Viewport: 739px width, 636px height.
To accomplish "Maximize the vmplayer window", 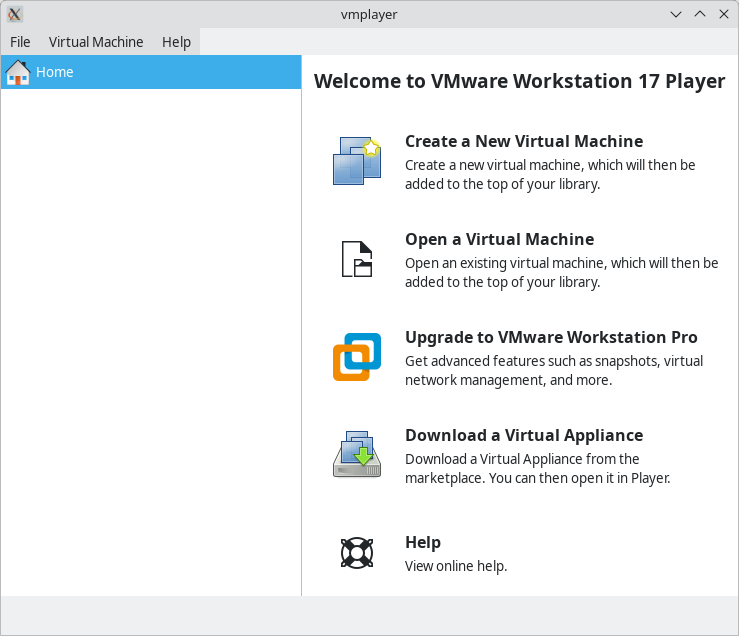I will click(699, 14).
